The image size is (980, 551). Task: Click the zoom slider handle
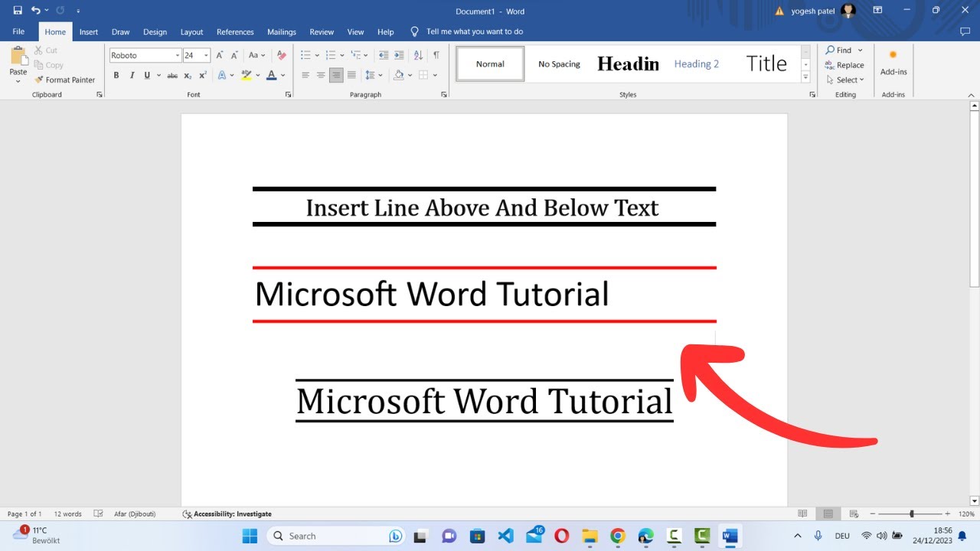[911, 514]
